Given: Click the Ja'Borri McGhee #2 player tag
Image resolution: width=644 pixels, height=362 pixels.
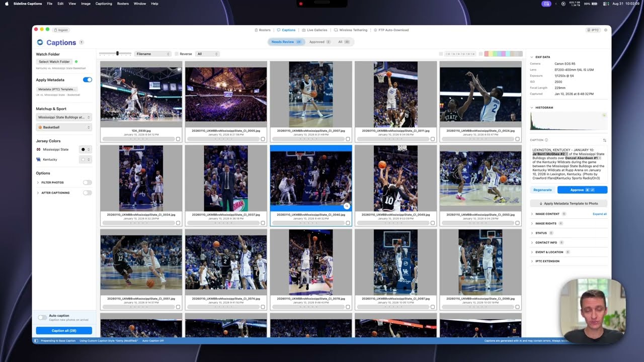Looking at the screenshot, I should 550,154.
